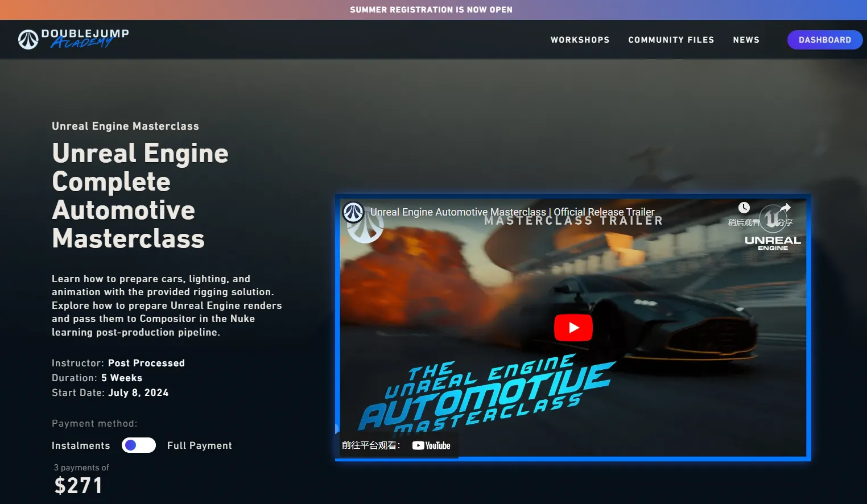Click the '$271' price text
This screenshot has width=867, height=504.
(79, 486)
